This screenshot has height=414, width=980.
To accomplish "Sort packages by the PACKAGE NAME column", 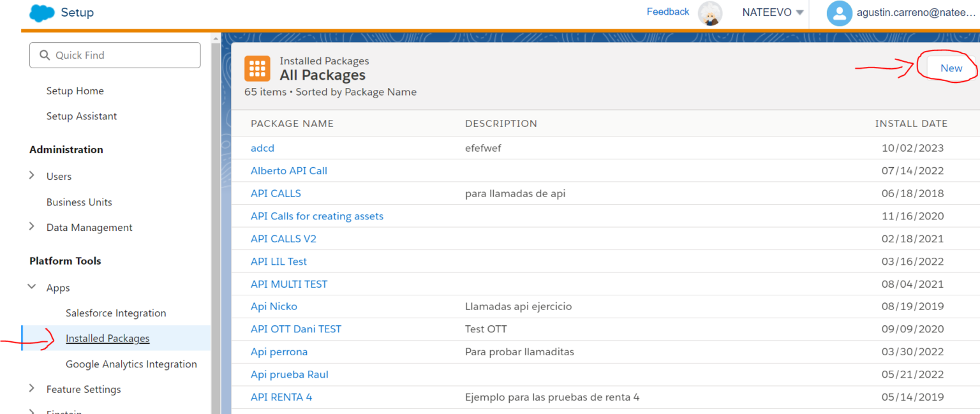I will click(292, 123).
